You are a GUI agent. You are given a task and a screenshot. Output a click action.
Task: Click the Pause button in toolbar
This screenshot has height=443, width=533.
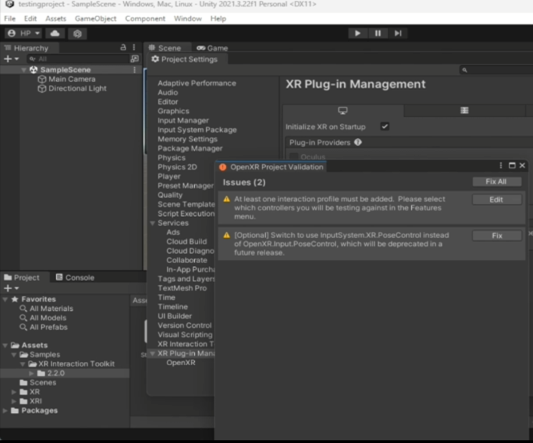[x=378, y=33]
